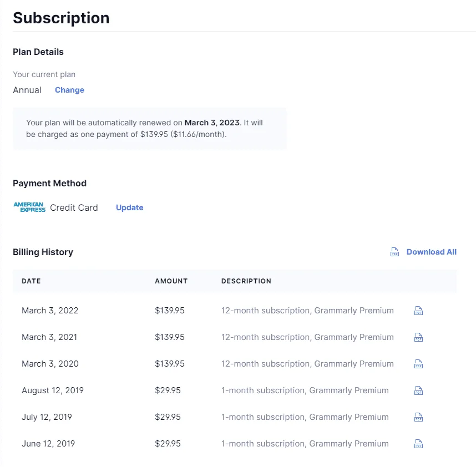Click the 12-month subscription description for 2021
The image size is (476, 467).
tap(307, 337)
